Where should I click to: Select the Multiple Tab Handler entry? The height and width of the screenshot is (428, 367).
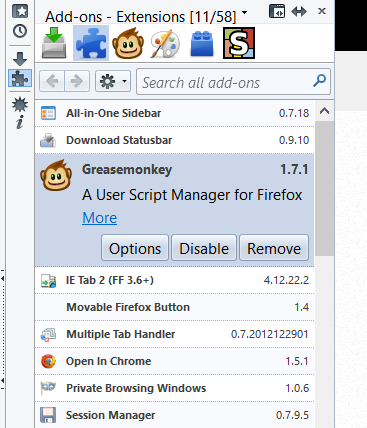[x=175, y=334]
